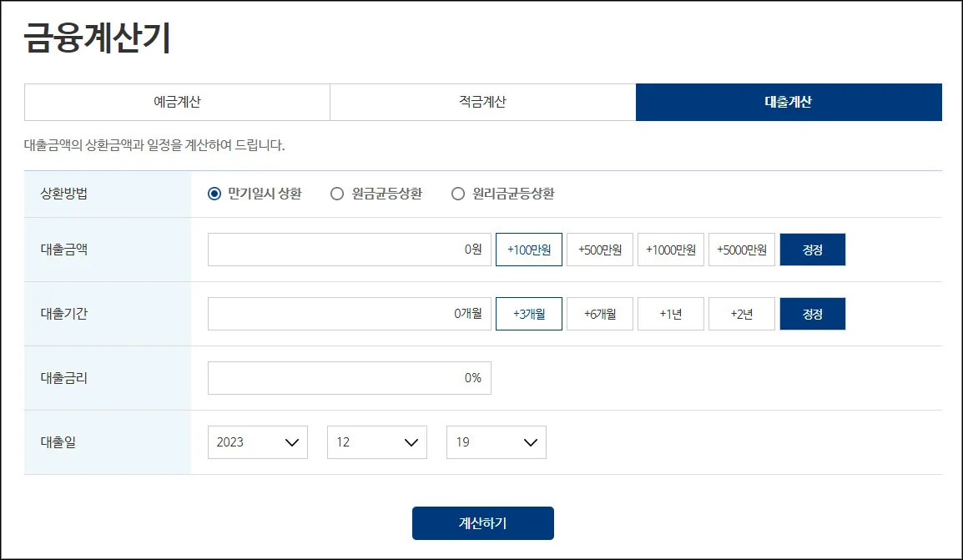Reset the loan amount with 정정
The width and height of the screenshot is (963, 560).
click(812, 249)
